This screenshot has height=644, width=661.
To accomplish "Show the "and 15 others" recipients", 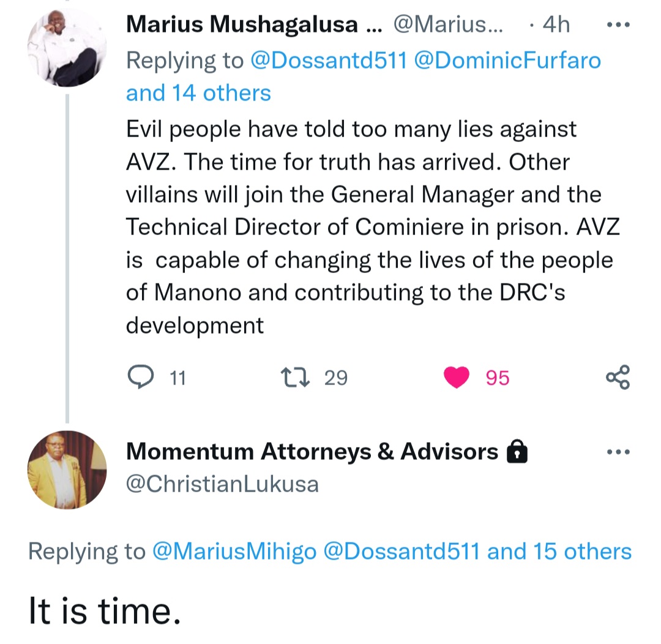I will click(559, 552).
